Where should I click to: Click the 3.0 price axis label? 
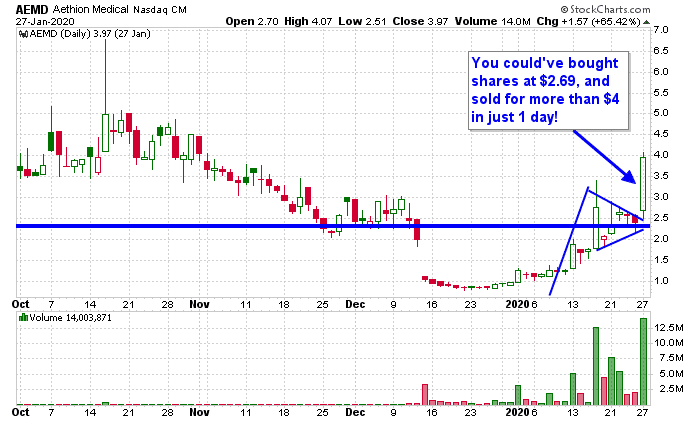pyautogui.click(x=661, y=196)
